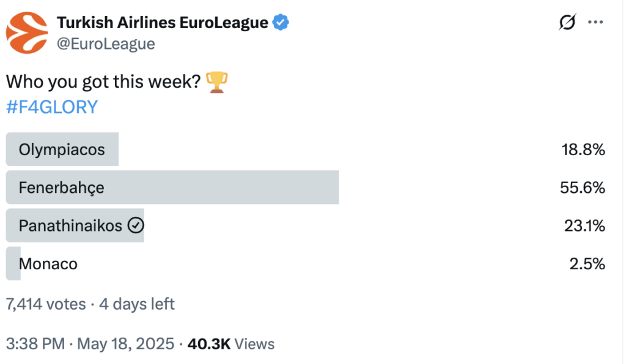Click the 7,414 votes count
This screenshot has width=626, height=364.
[x=46, y=304]
